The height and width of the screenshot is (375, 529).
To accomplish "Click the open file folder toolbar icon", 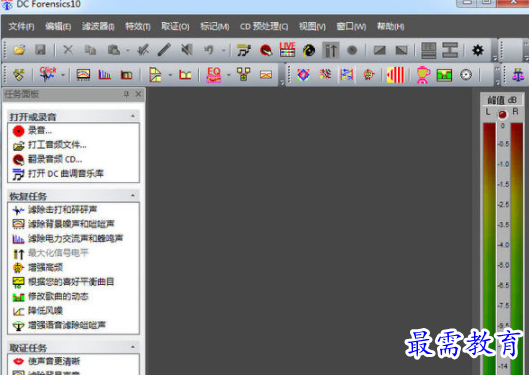I will tap(19, 50).
